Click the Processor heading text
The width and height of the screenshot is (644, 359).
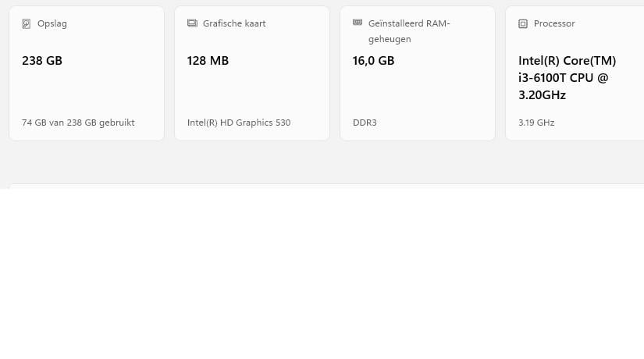point(554,23)
